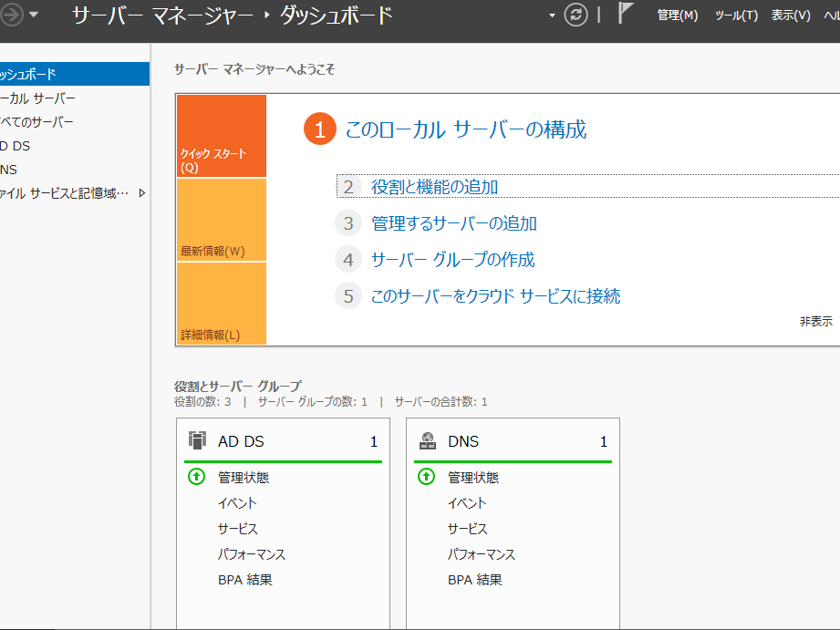Click the orange step 1 circle icon
The height and width of the screenshot is (630, 840).
tap(320, 129)
